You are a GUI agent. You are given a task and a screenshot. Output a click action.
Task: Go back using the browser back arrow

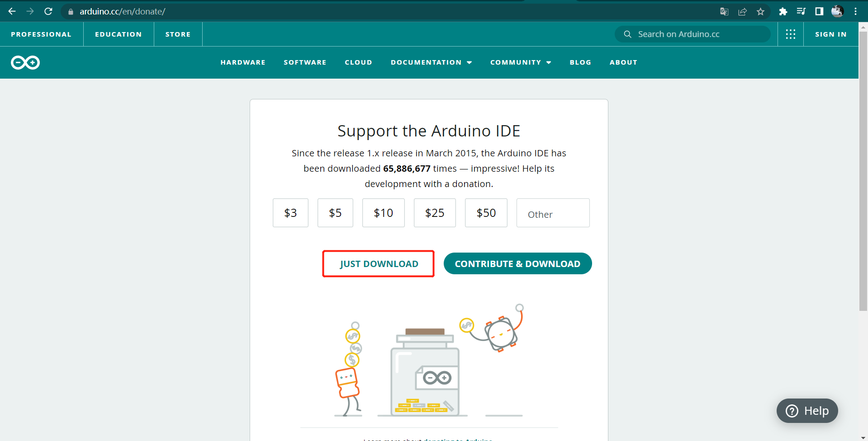[x=12, y=11]
